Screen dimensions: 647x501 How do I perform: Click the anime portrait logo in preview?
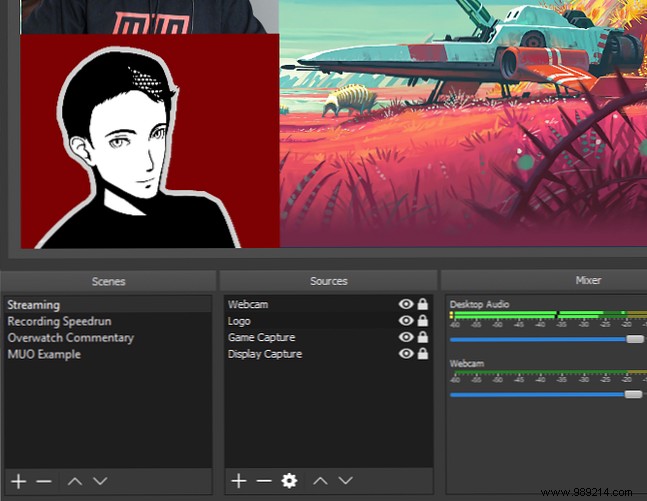(x=150, y=141)
